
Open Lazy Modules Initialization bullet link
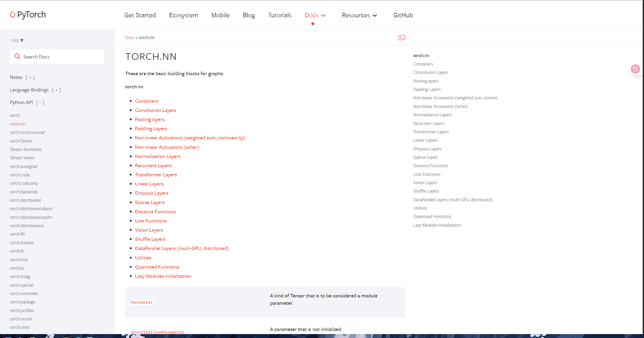163,276
